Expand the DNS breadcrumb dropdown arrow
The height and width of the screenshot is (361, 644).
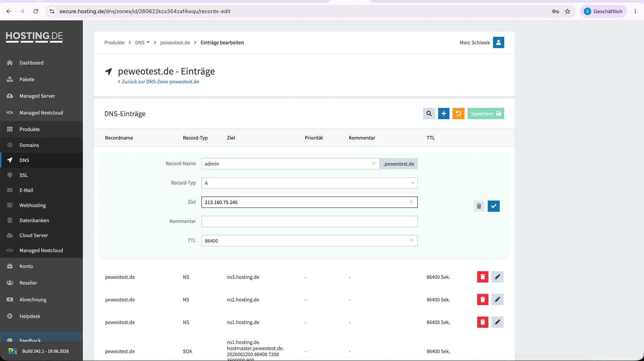(148, 43)
